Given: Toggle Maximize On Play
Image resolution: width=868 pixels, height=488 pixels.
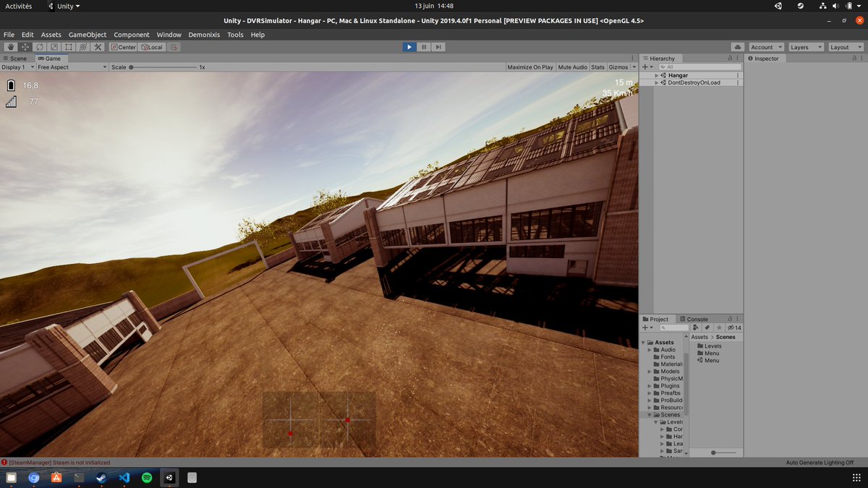Looking at the screenshot, I should [x=530, y=67].
